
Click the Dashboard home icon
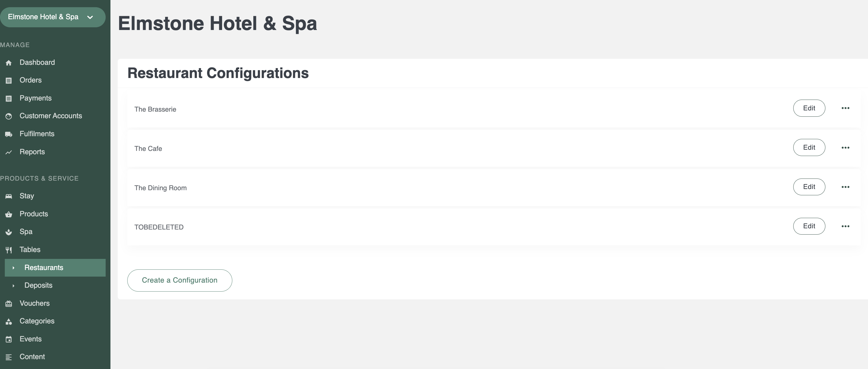(x=9, y=63)
